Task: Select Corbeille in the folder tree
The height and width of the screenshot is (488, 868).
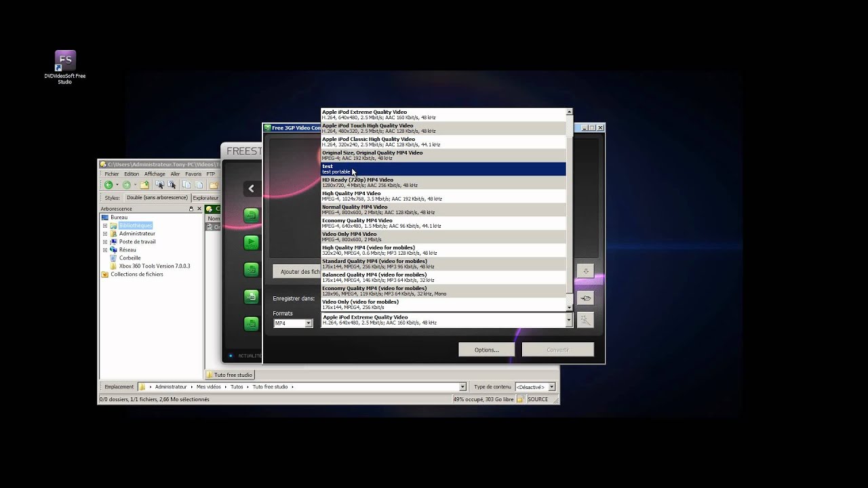Action: point(130,258)
